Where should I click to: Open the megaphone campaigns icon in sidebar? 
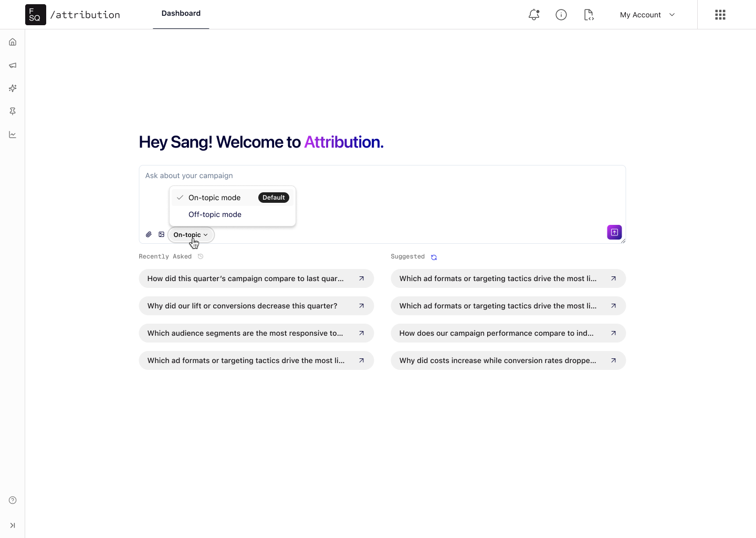click(13, 65)
